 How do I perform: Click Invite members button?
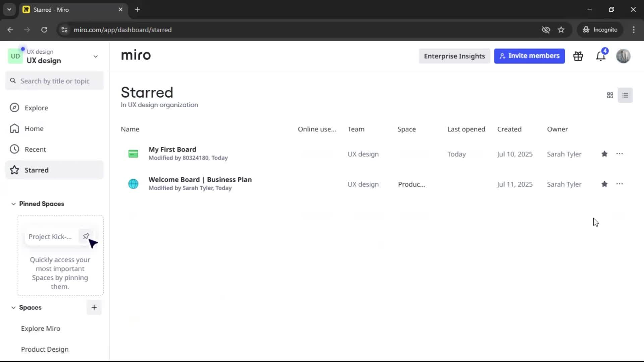(529, 56)
